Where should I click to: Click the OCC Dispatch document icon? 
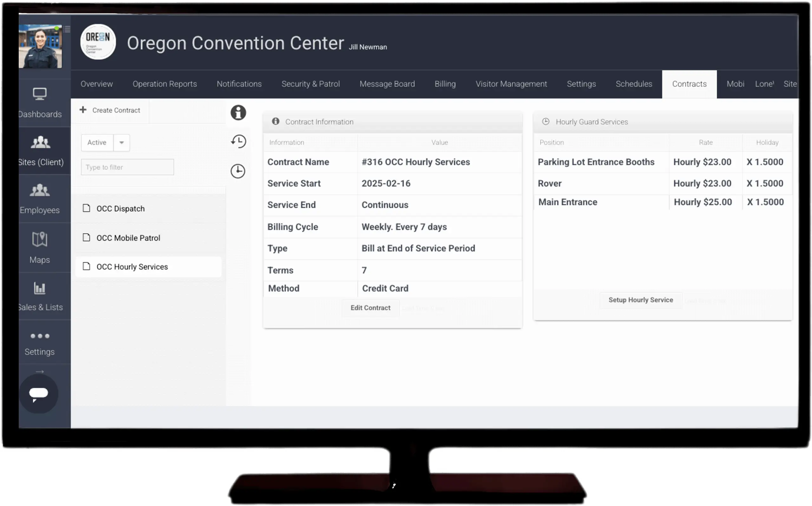click(86, 208)
